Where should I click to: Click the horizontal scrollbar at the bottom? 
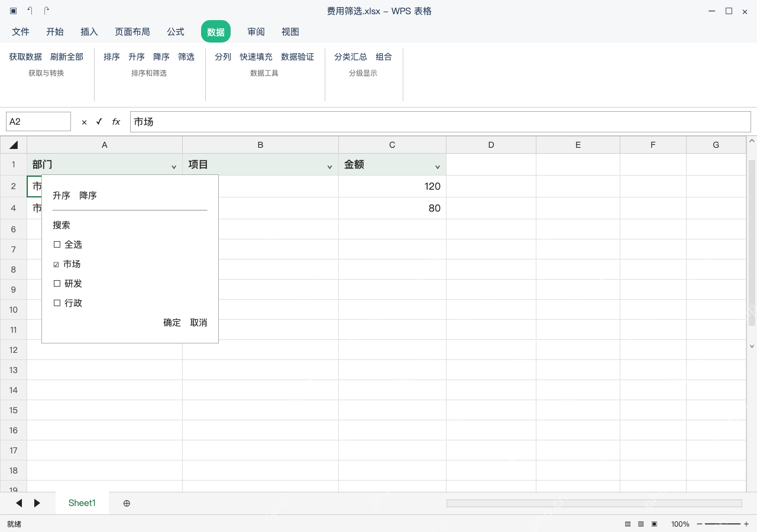[594, 503]
